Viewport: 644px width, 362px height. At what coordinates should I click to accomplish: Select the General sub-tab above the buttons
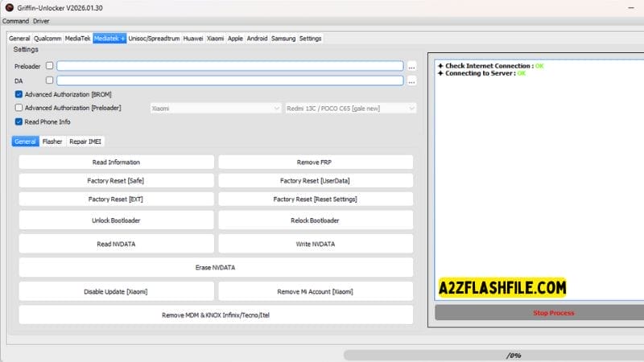coord(25,142)
